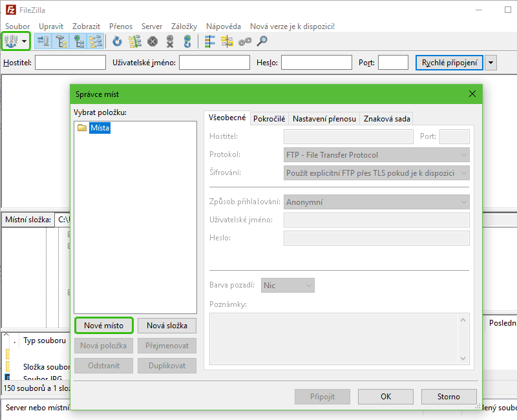Viewport: 517px width, 420px height.
Task: Click the FileZilla logo in title bar
Action: coord(11,10)
